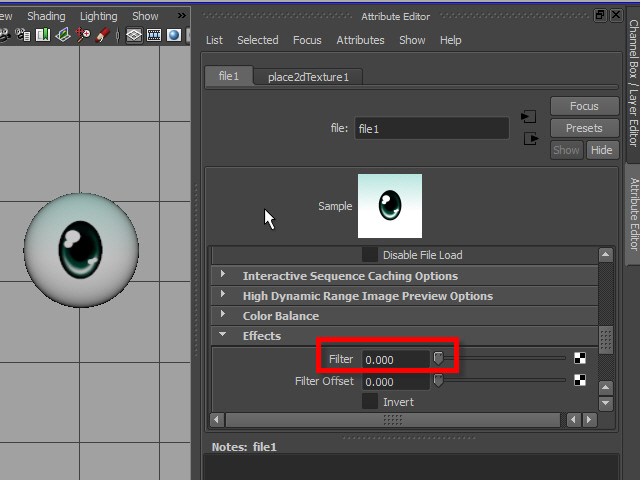Select the grease pencil icon
The height and width of the screenshot is (480, 640).
(102, 35)
